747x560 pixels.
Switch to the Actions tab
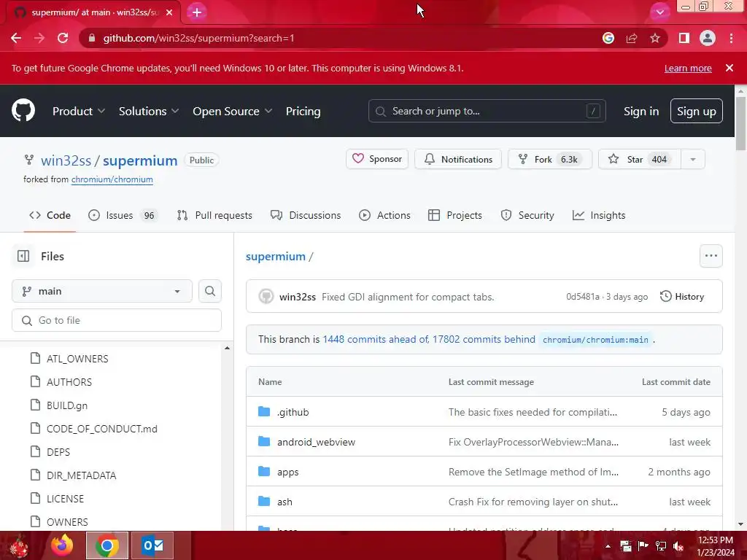[x=384, y=215]
